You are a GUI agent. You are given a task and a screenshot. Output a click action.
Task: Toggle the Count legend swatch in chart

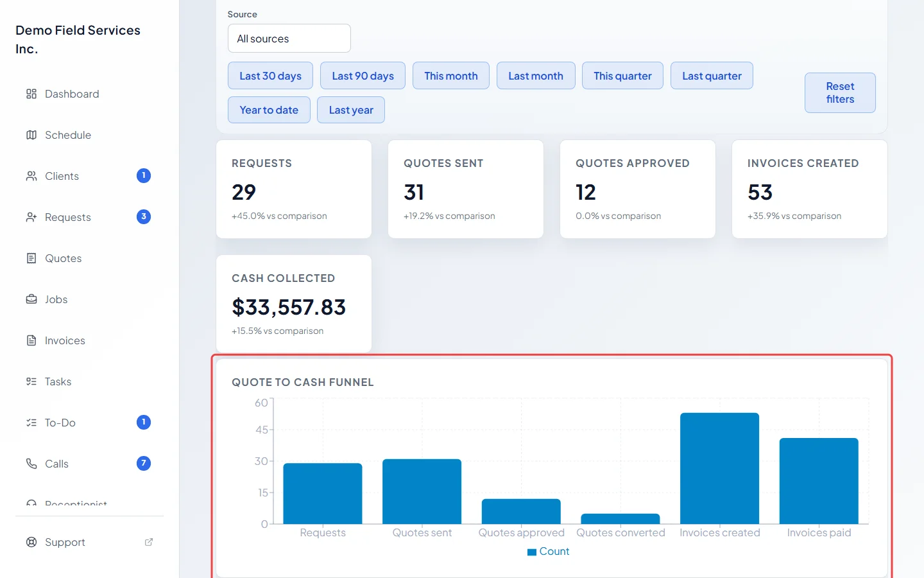click(532, 552)
